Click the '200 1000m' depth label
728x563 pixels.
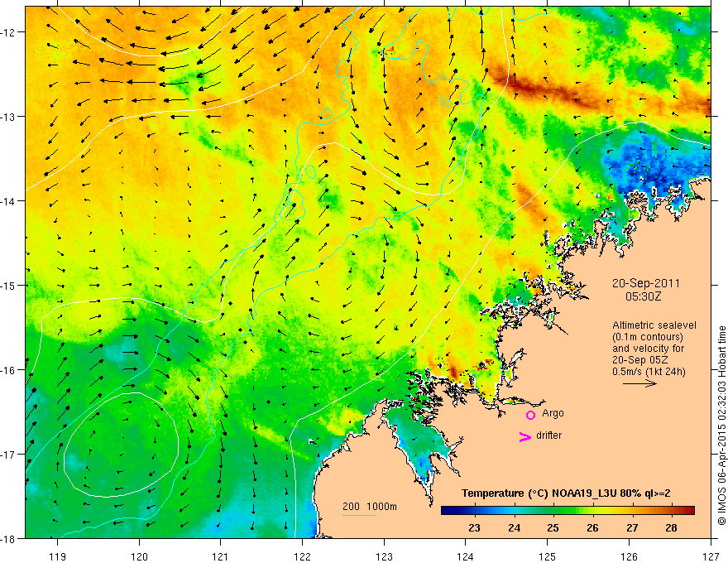click(x=370, y=507)
